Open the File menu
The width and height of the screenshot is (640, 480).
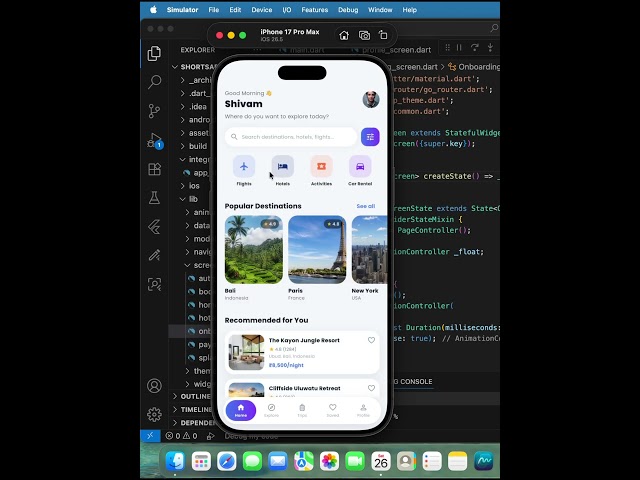[213, 10]
